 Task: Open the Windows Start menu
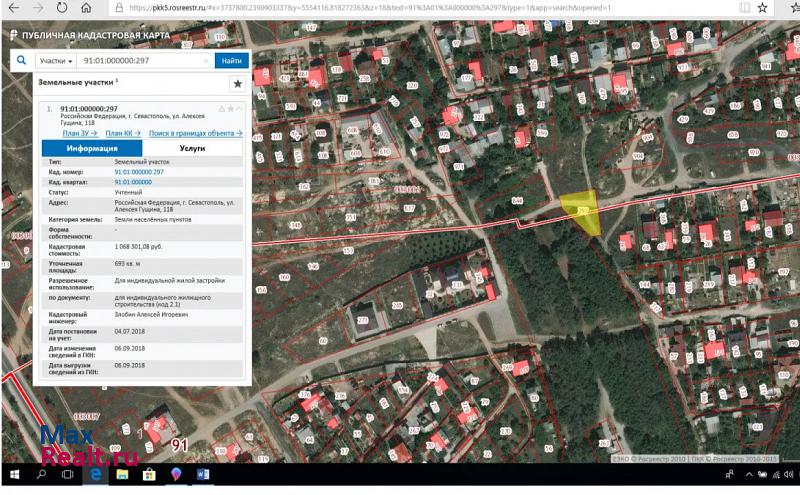pos(16,474)
